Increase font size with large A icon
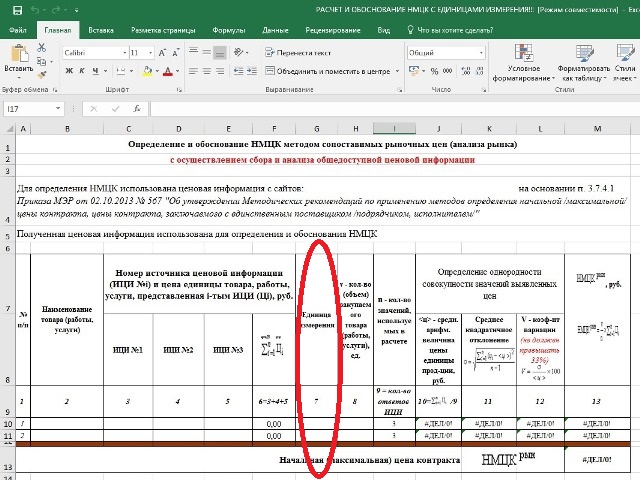Image resolution: width=640 pixels, height=480 pixels. point(162,53)
